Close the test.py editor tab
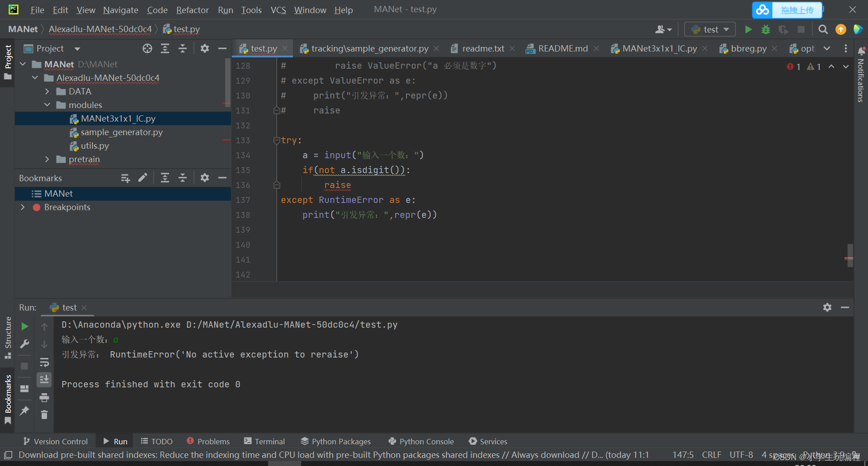Viewport: 868px width, 466px height. click(285, 48)
